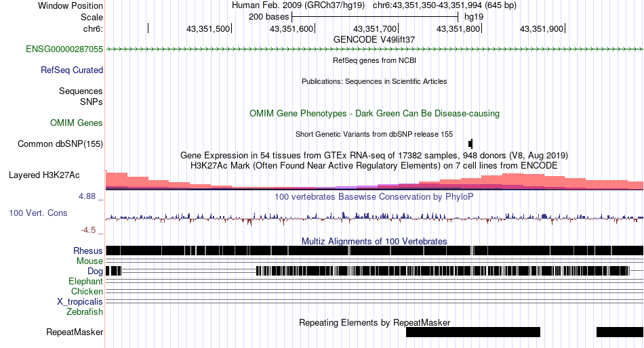Select the OMIM Genes track label
The image size is (644, 348).
(x=77, y=123)
